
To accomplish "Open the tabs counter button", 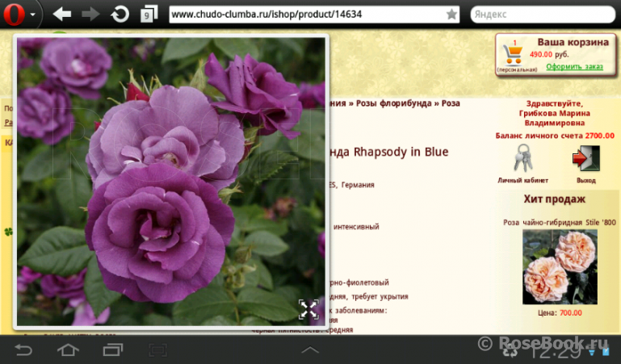I will point(149,15).
